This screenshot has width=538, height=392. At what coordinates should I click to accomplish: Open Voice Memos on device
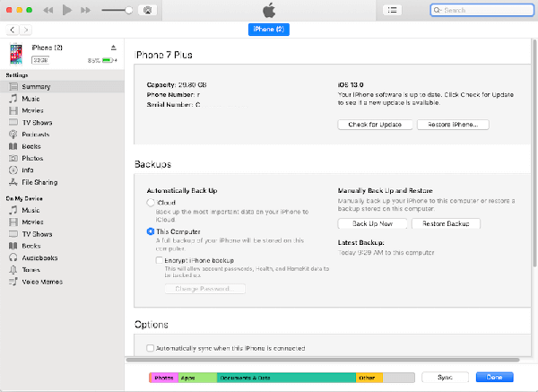coord(40,281)
